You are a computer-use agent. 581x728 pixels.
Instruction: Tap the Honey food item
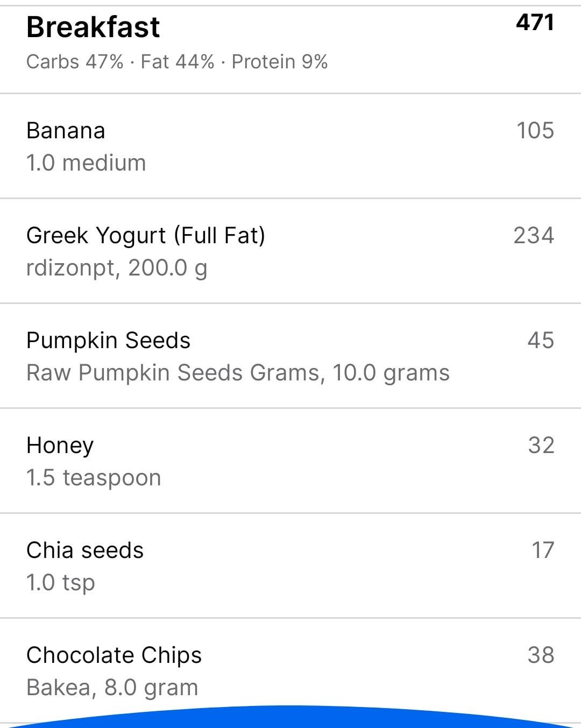(x=290, y=461)
